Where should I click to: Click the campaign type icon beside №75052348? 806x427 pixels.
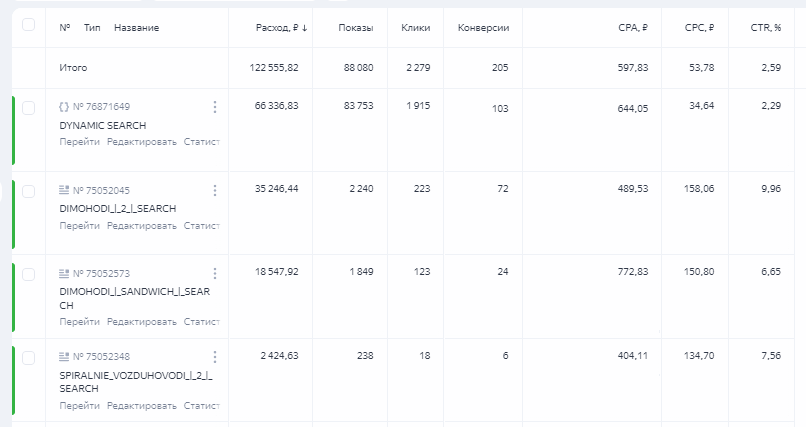click(64, 357)
